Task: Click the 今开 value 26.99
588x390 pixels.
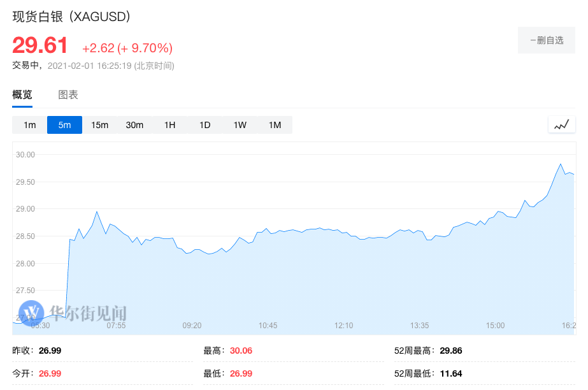Action: coord(50,373)
